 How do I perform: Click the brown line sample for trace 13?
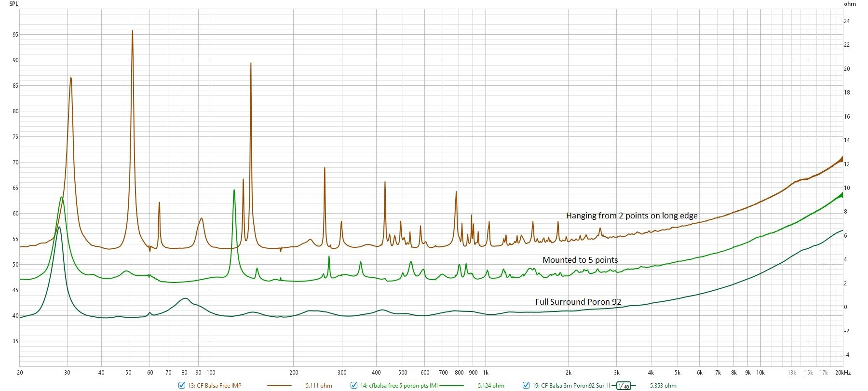279,386
